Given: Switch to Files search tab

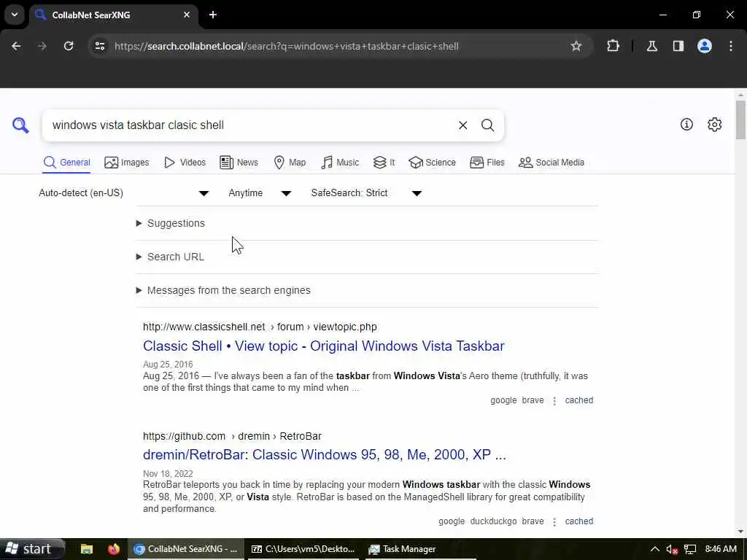Looking at the screenshot, I should click(x=487, y=163).
